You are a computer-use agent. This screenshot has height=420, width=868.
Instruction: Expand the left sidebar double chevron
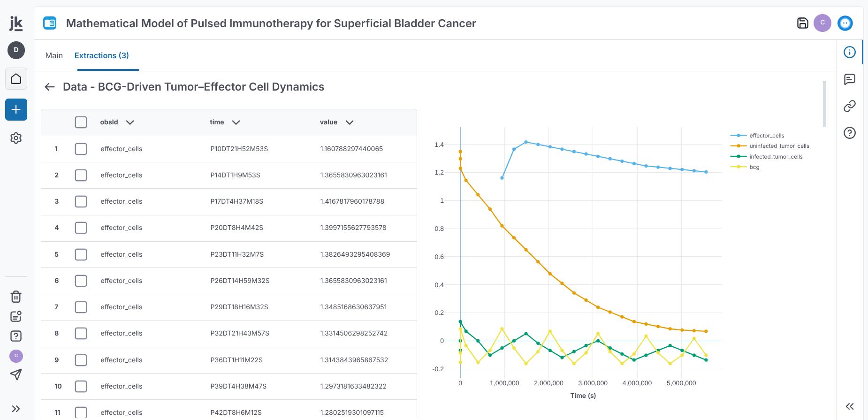pos(16,409)
